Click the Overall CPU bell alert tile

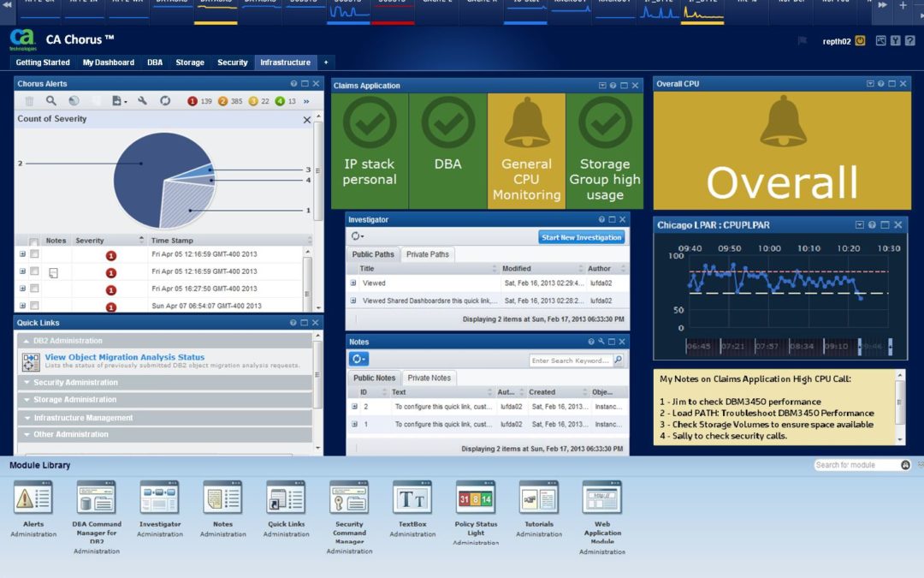tap(782, 151)
